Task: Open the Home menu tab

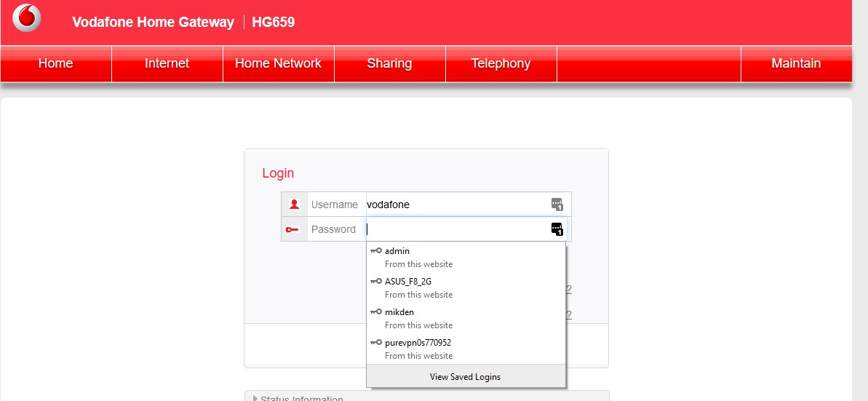Action: (56, 64)
